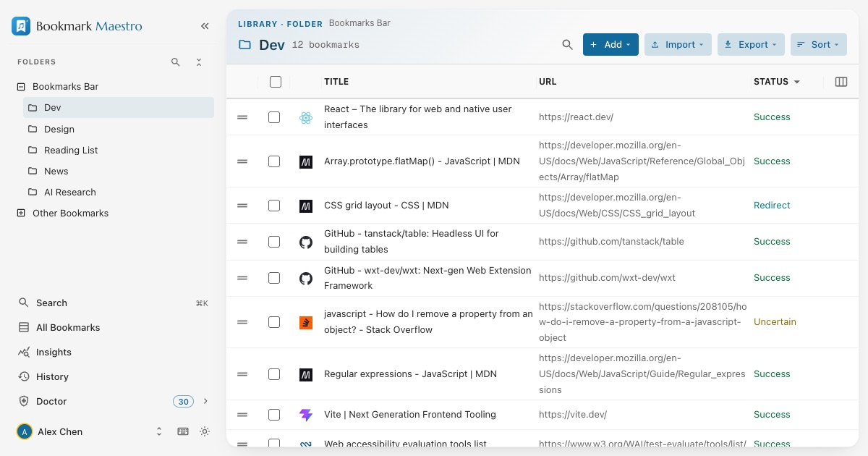Click the URL column header
This screenshot has height=456, width=868.
pos(548,82)
